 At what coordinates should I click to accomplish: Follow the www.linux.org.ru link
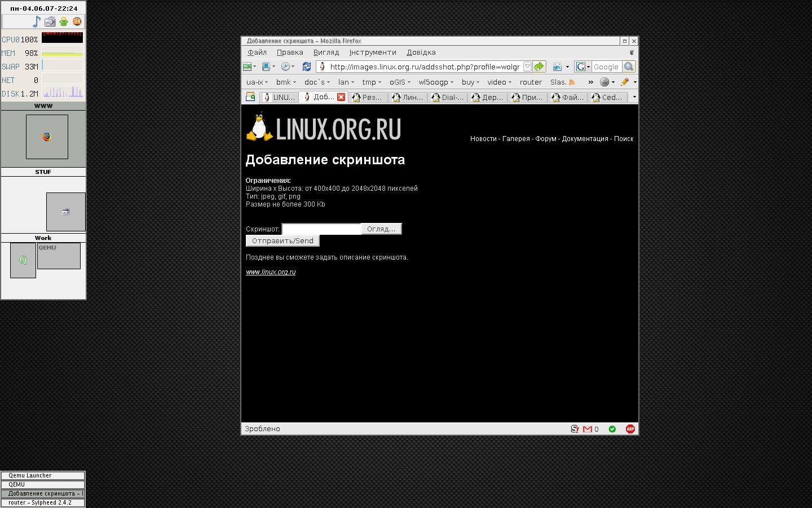tap(271, 272)
